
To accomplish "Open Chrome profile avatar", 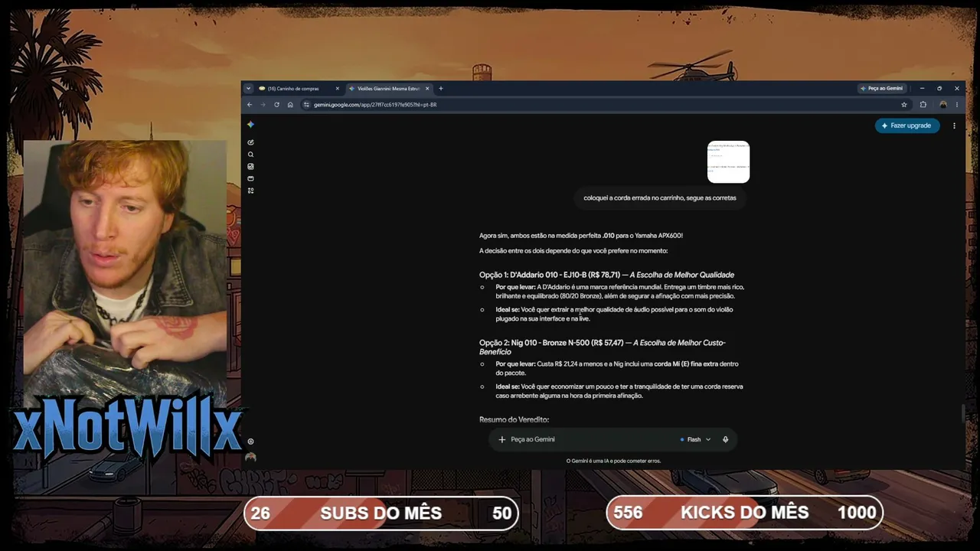I will pos(943,105).
